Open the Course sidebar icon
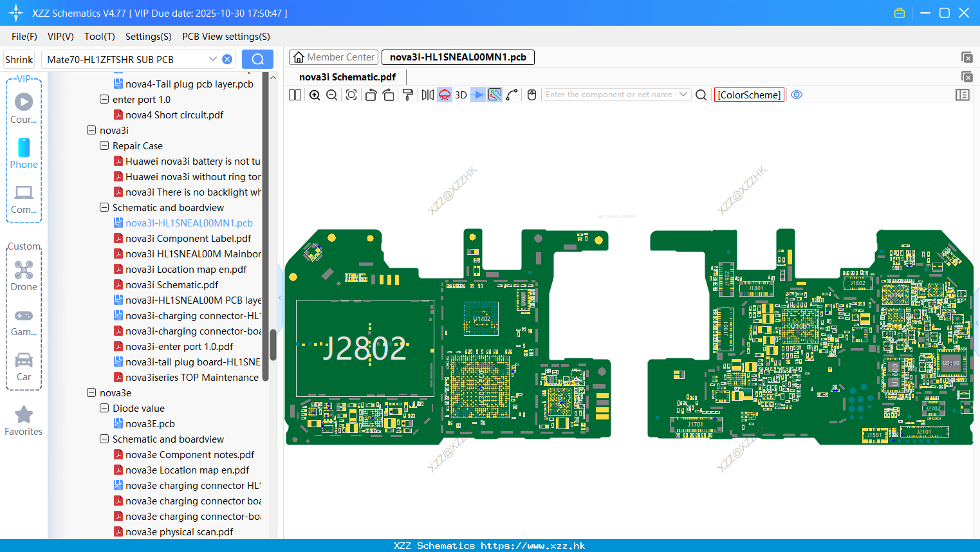This screenshot has height=552, width=980. (x=24, y=108)
